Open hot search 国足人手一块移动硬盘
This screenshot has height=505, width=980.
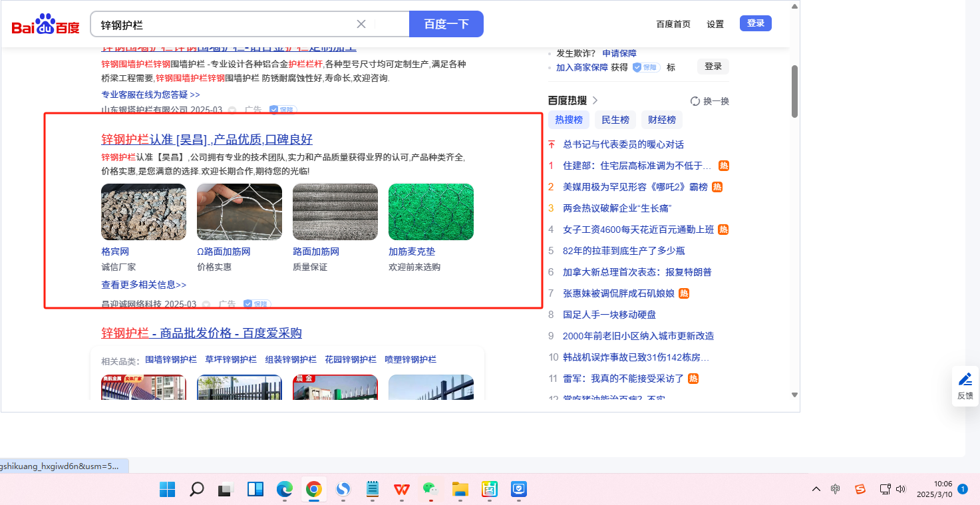pos(609,315)
